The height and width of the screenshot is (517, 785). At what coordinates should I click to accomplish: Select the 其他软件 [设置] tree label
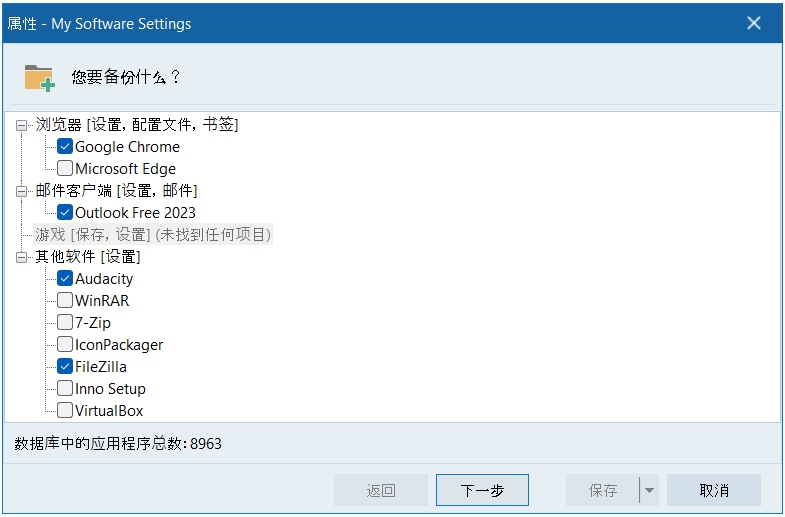(x=88, y=257)
